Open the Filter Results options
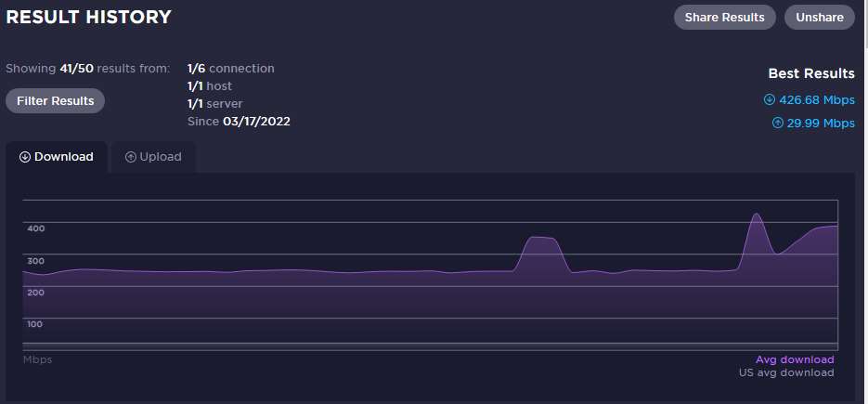The width and height of the screenshot is (868, 404). pos(56,100)
